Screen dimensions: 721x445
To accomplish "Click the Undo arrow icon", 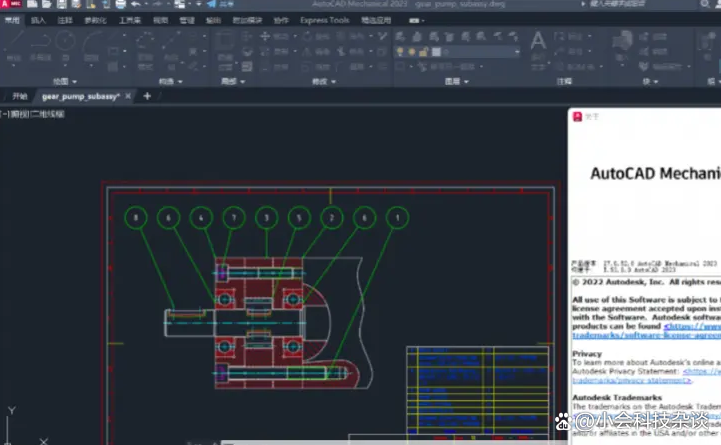I will click(135, 4).
